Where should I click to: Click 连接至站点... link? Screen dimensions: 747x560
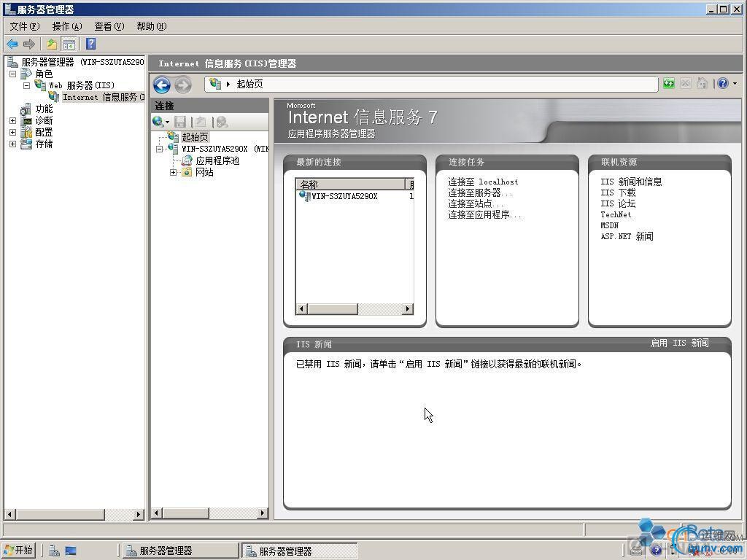476,203
